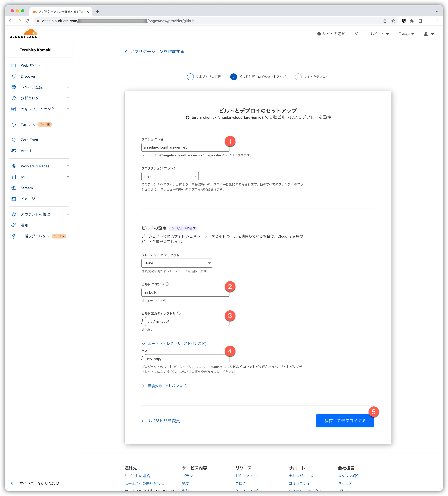This screenshot has height=496, width=448.
Task: Click the 保存してデプロイする button
Action: coord(345,421)
